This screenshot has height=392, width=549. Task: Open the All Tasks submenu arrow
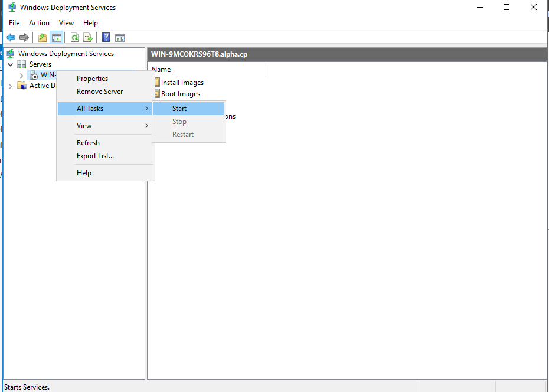click(x=147, y=109)
